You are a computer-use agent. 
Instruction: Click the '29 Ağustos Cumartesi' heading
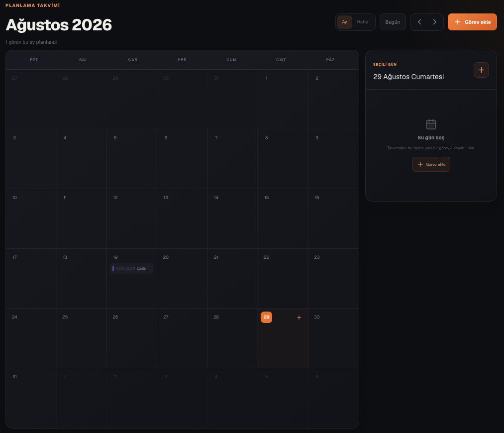pos(408,77)
